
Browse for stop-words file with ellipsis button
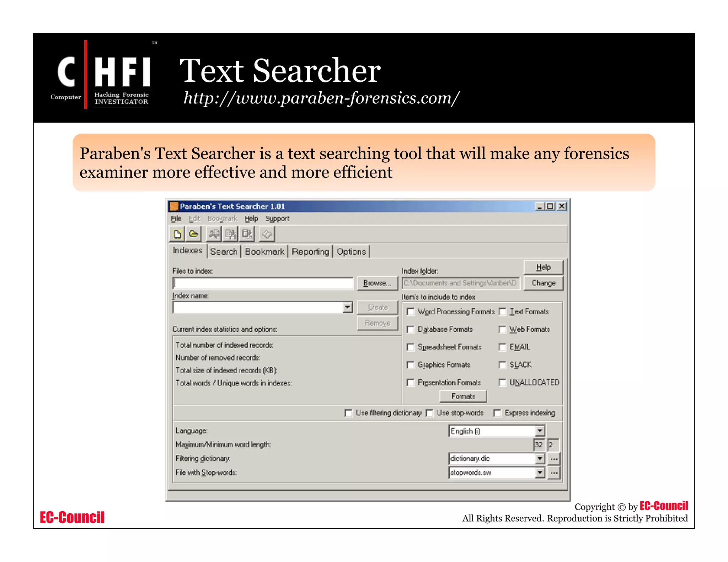(x=554, y=473)
